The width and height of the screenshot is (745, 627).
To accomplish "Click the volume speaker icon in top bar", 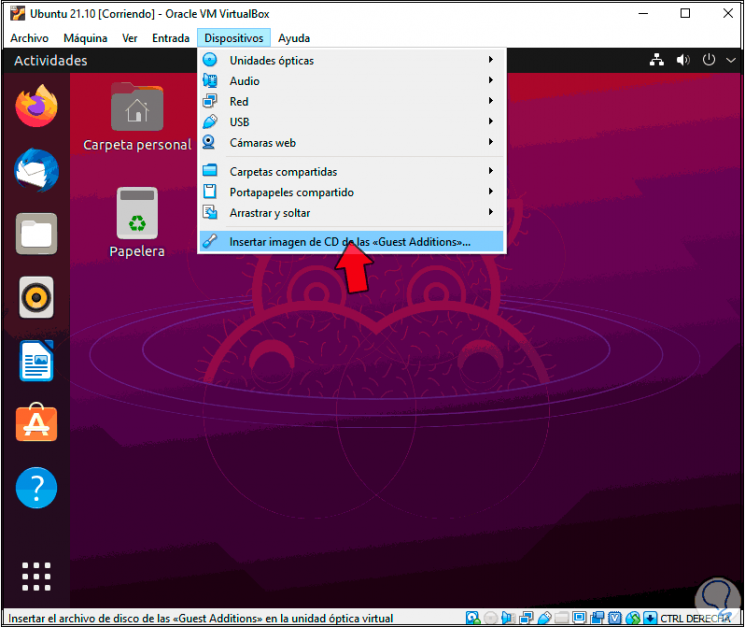I will [683, 60].
